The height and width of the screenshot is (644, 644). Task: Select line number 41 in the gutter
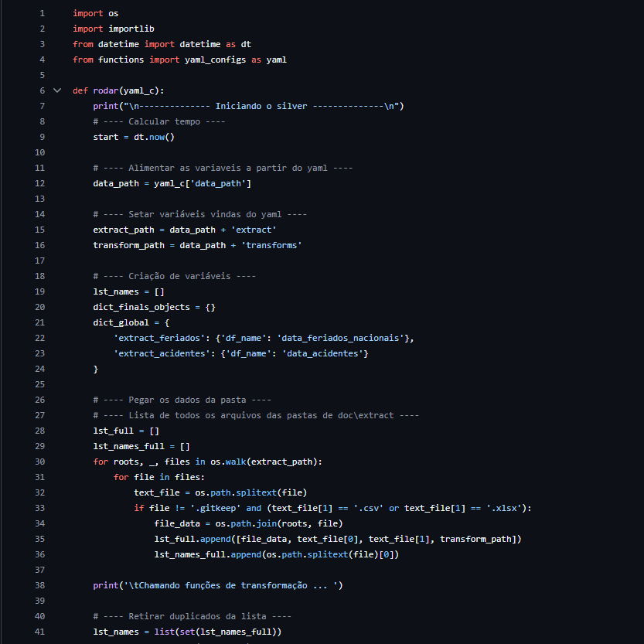tap(39, 632)
